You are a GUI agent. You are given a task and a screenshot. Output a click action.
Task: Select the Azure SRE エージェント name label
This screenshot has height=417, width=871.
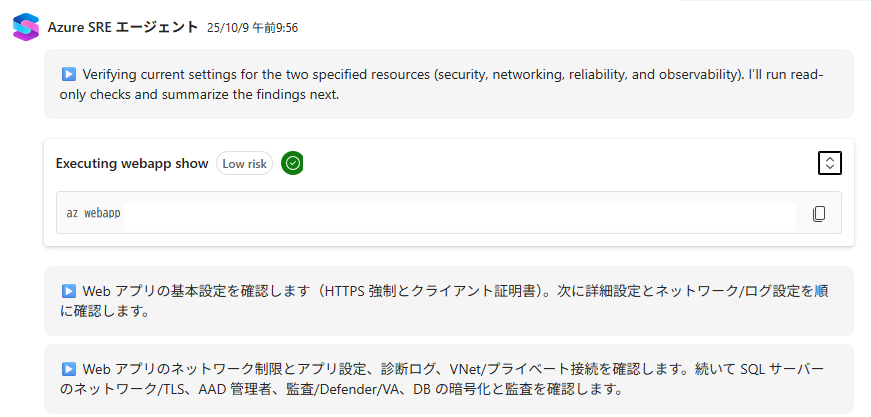pyautogui.click(x=123, y=27)
